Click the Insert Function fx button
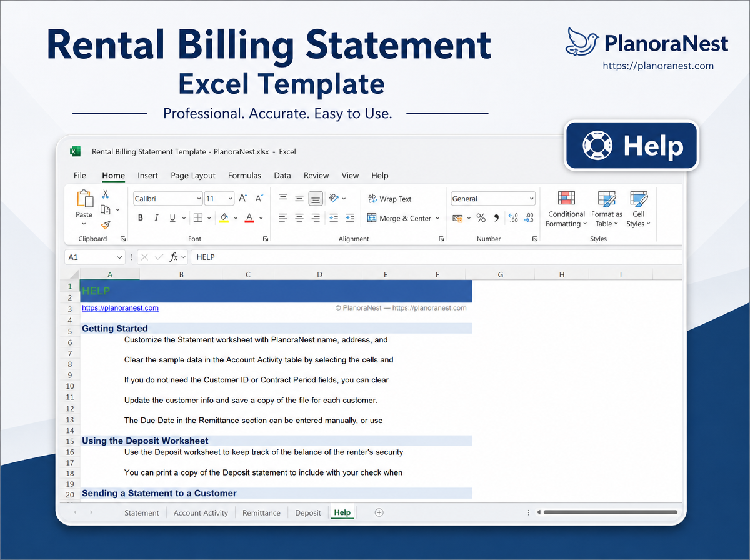 174,257
